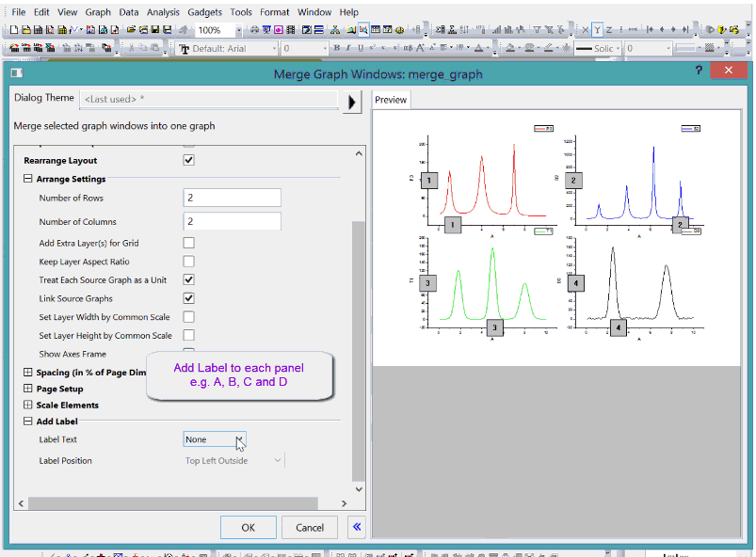
Task: Enable Keep Layer Aspect Ratio checkbox
Action: [188, 262]
